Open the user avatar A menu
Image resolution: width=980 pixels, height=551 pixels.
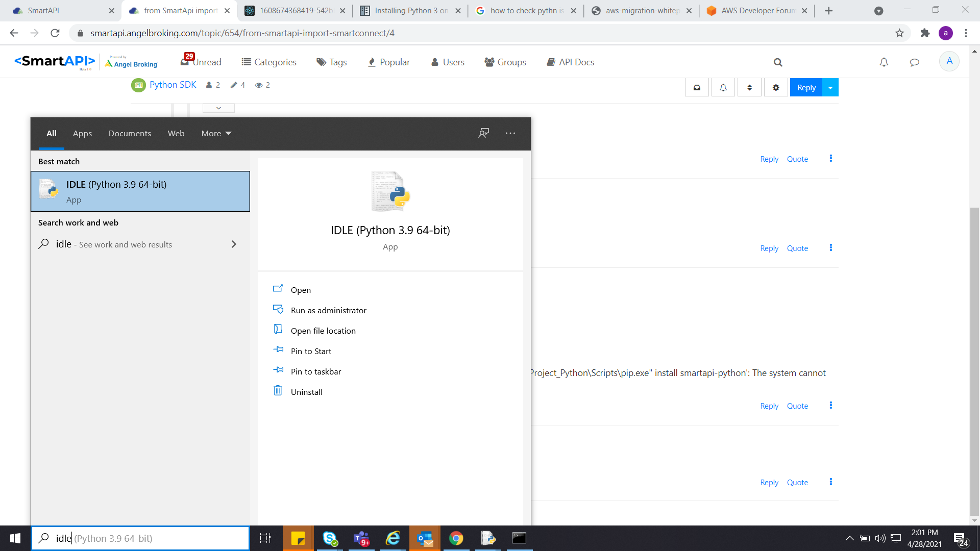pos(949,61)
